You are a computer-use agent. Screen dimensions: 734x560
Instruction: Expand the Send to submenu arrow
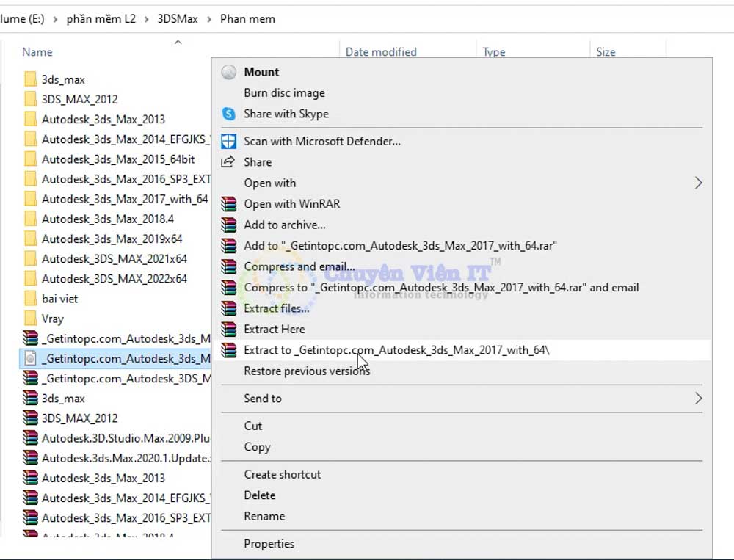tap(698, 399)
